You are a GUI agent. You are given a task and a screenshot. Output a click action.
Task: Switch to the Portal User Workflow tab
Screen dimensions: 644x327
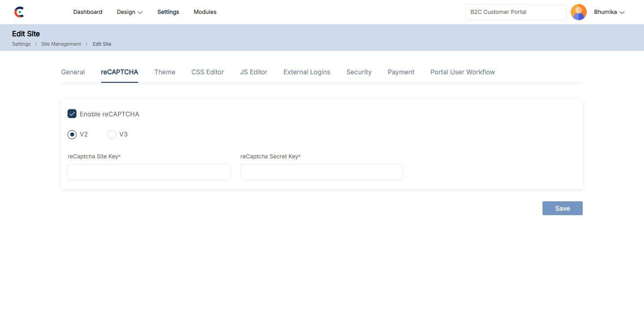[x=462, y=72]
